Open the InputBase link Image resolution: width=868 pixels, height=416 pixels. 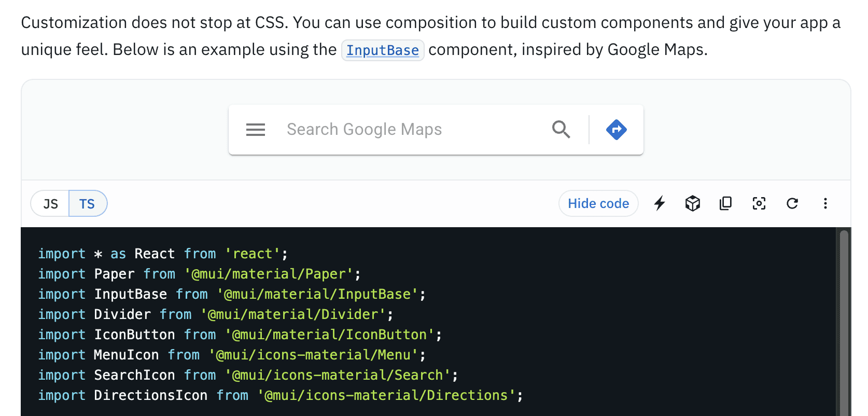click(383, 50)
